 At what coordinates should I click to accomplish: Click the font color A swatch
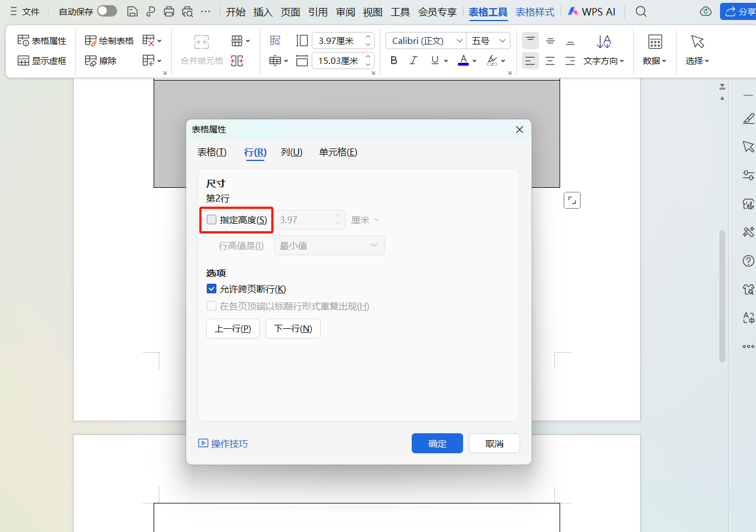463,61
